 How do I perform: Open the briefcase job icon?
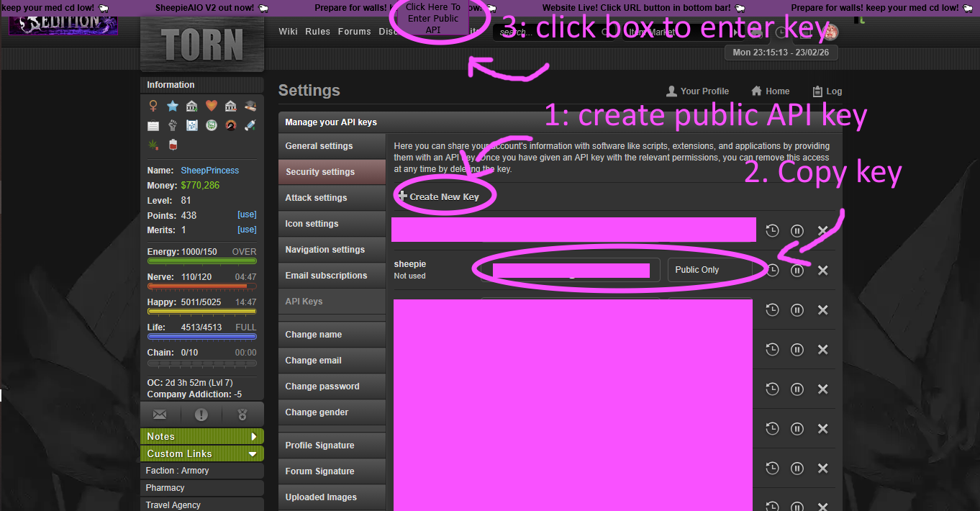(x=153, y=125)
